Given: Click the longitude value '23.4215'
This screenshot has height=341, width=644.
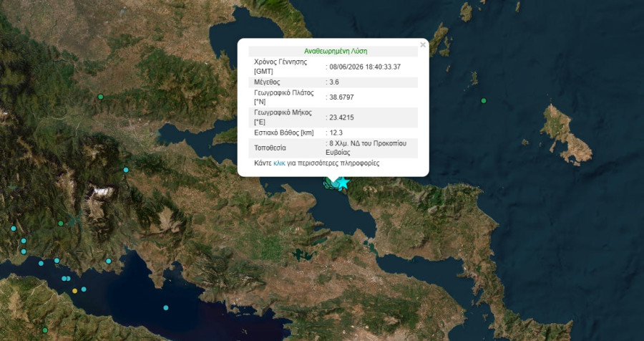Looking at the screenshot, I should tap(342, 117).
